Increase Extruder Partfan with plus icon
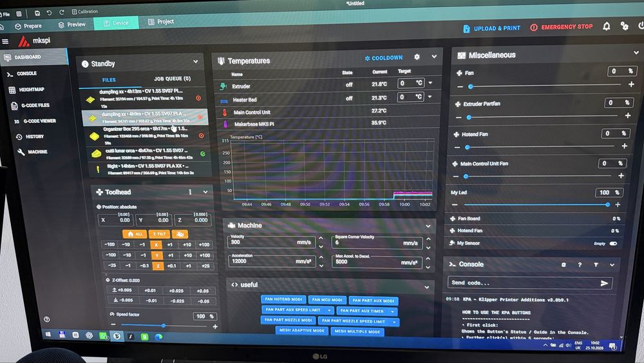 coord(627,116)
